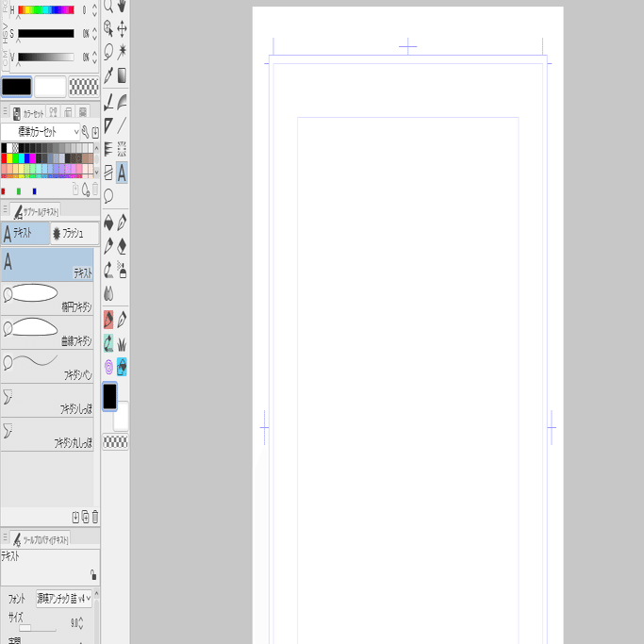This screenshot has width=644, height=644.
Task: Select the Balloon tool in toolbar
Action: click(x=108, y=196)
